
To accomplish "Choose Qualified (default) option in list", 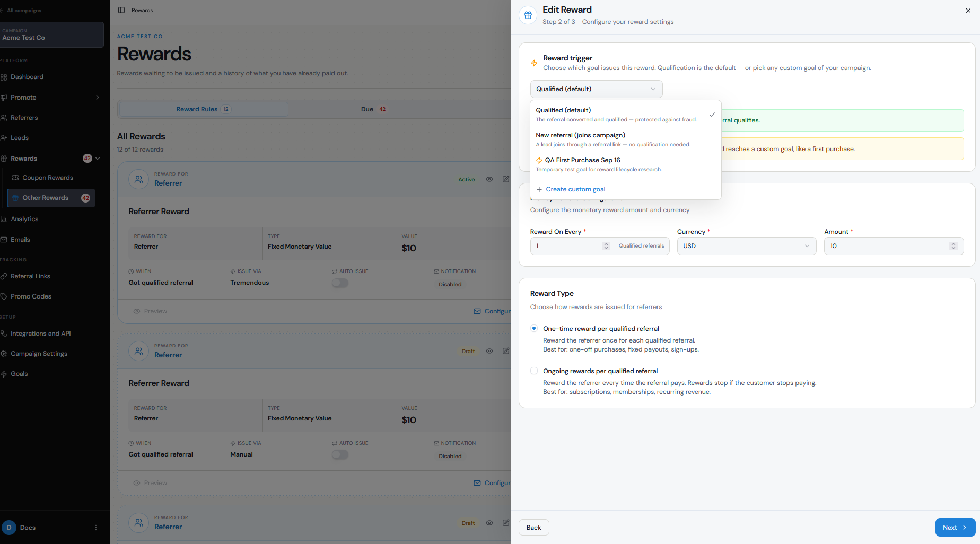I will click(626, 115).
